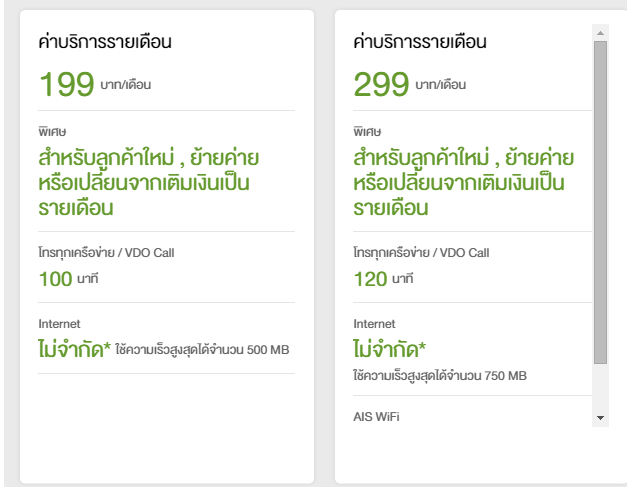The width and height of the screenshot is (627, 487).
Task: Click Internet label in the 199 card
Action: tap(59, 324)
